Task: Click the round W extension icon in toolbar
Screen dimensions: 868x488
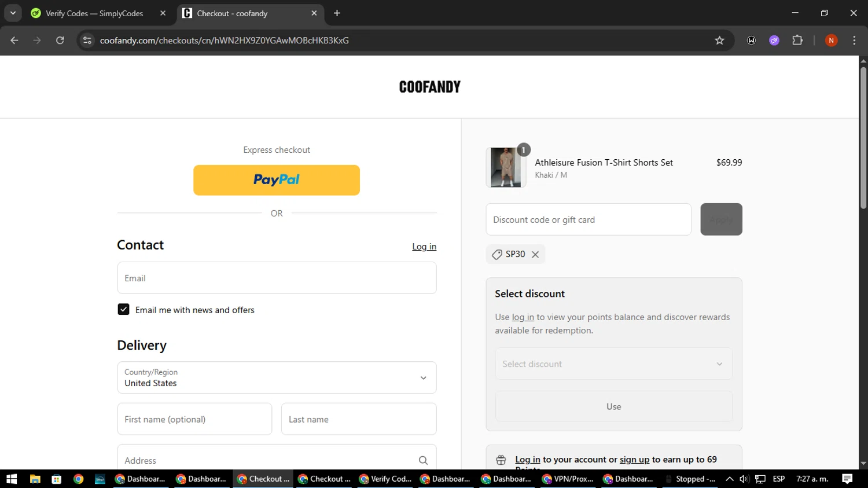Action: [x=751, y=41]
